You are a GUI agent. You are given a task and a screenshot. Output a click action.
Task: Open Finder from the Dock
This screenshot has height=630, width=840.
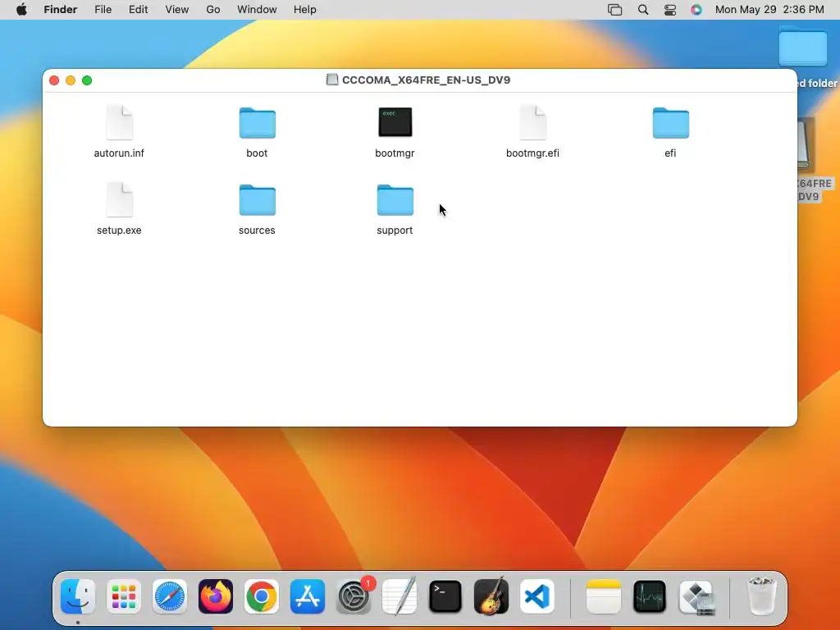[78, 596]
